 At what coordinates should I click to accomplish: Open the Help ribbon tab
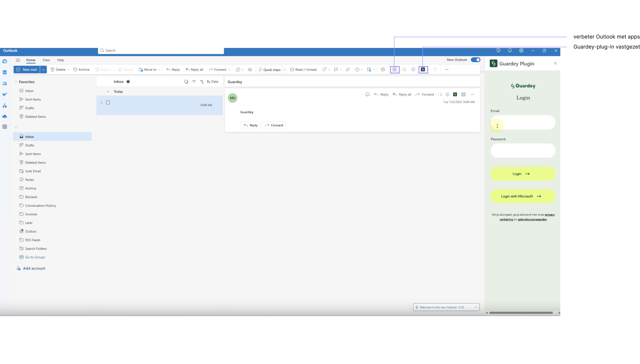61,60
